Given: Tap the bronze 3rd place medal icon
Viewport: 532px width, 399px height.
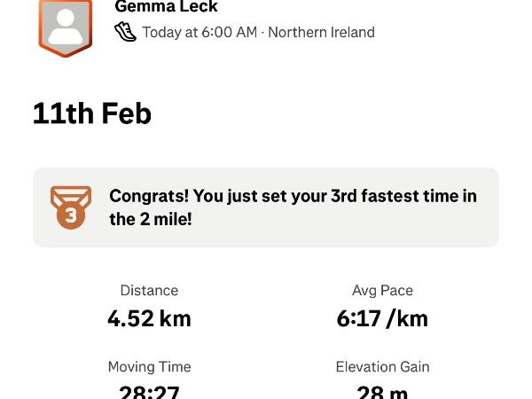Looking at the screenshot, I should click(70, 207).
